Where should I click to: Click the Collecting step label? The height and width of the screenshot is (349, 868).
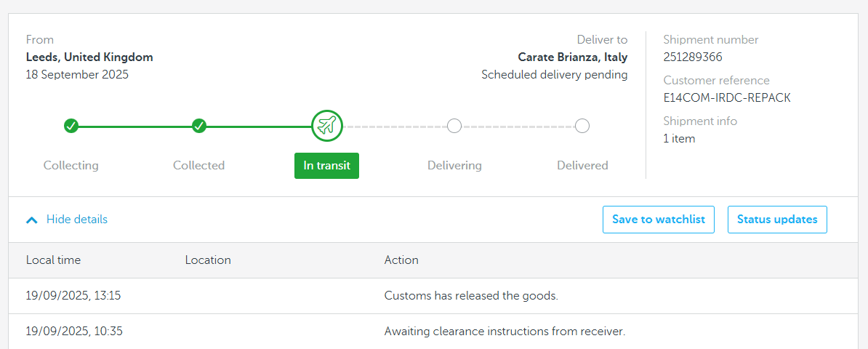tap(71, 165)
